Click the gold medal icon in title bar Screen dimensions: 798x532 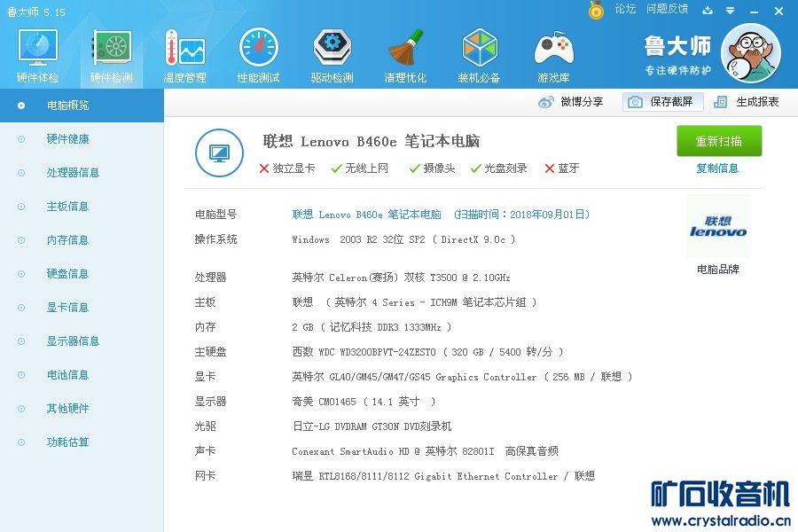[x=596, y=10]
